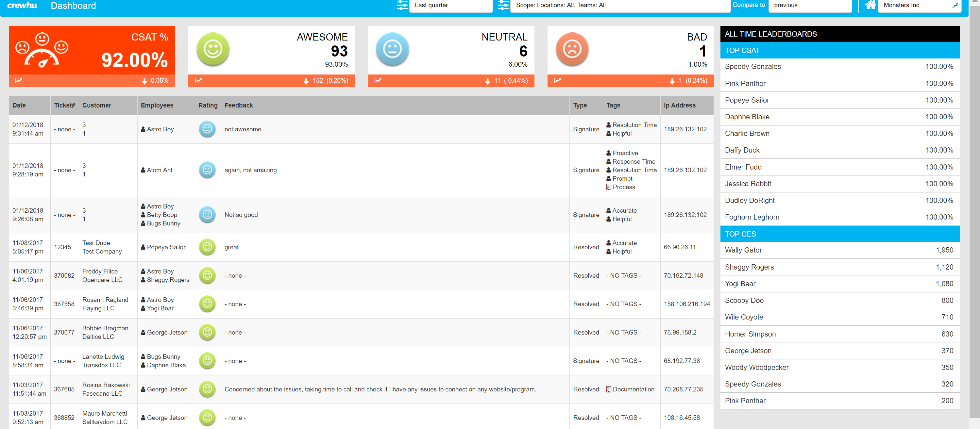Open the trend chart icon on AWESOME card
980x429 pixels.
coord(198,81)
